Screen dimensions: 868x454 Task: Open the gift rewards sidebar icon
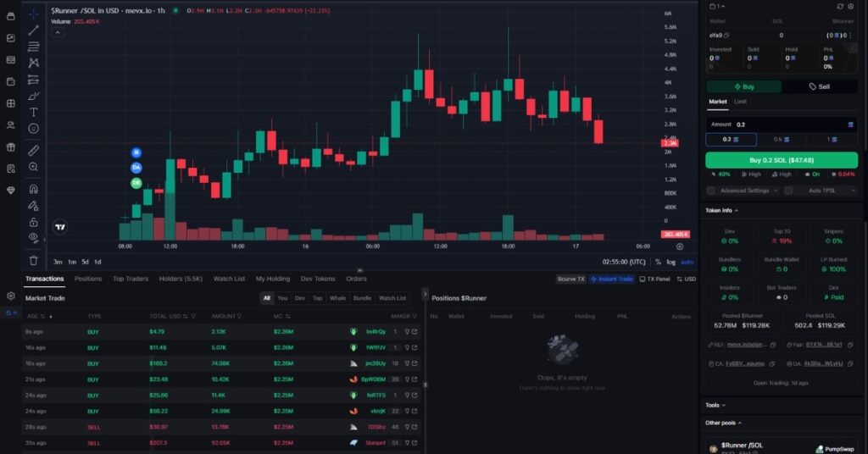click(10, 147)
